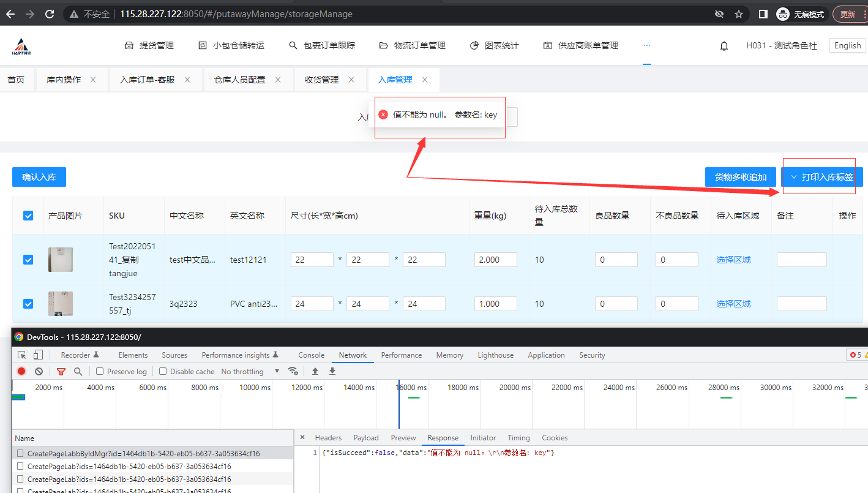This screenshot has width=868, height=493.
Task: Open the 收货管理 page tab
Action: click(321, 80)
